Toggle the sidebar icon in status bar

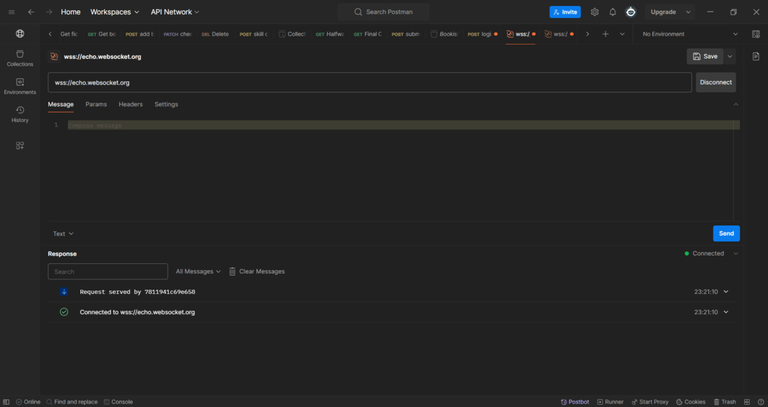pos(6,402)
